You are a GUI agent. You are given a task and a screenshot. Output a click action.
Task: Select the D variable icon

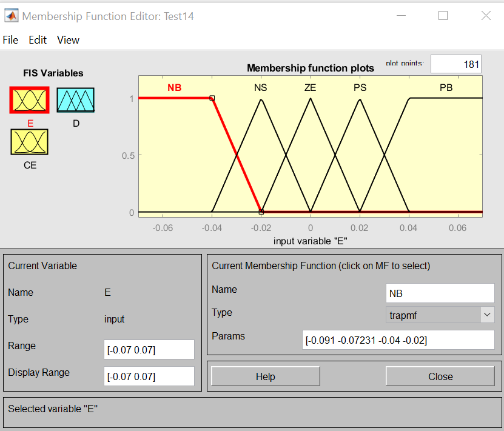(x=75, y=100)
